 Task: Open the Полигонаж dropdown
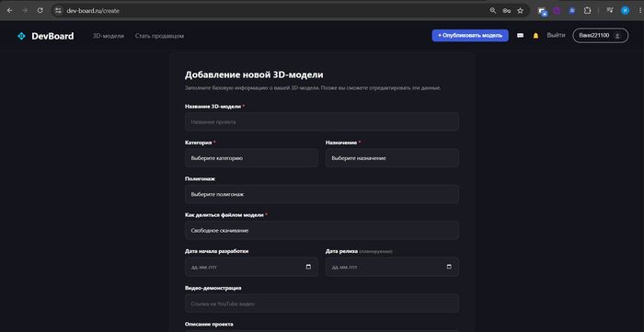[322, 194]
